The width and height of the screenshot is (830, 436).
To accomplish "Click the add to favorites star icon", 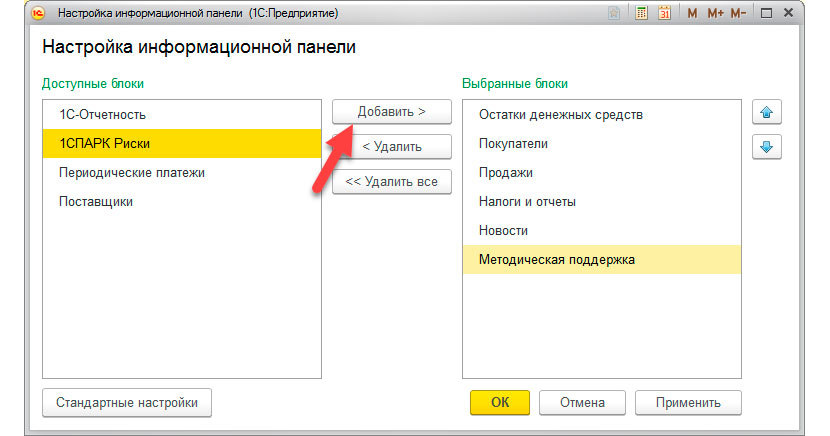I will click(x=614, y=14).
